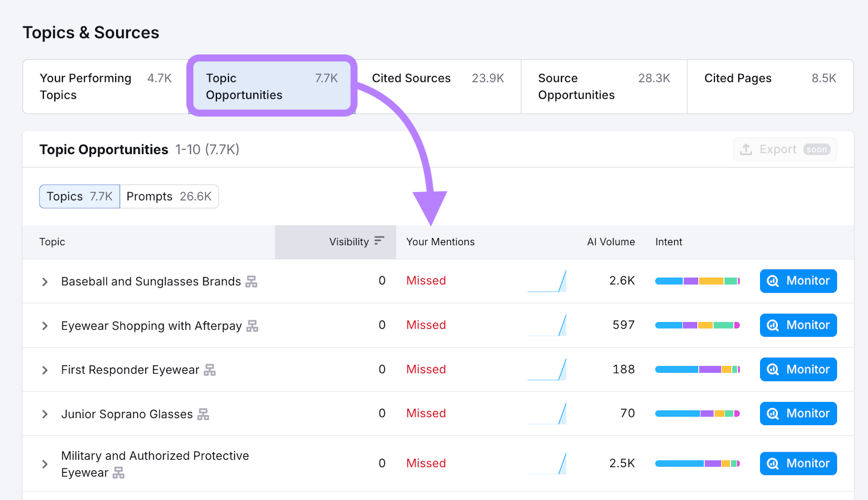Click the hierarchy icon next to Junior Soprano Glasses
868x500 pixels.
click(x=203, y=414)
